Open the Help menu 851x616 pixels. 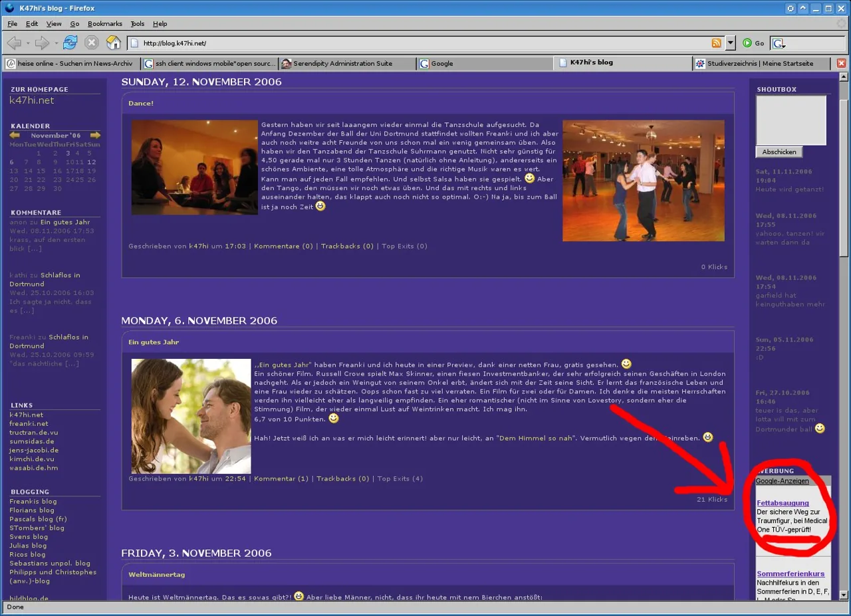(x=160, y=24)
